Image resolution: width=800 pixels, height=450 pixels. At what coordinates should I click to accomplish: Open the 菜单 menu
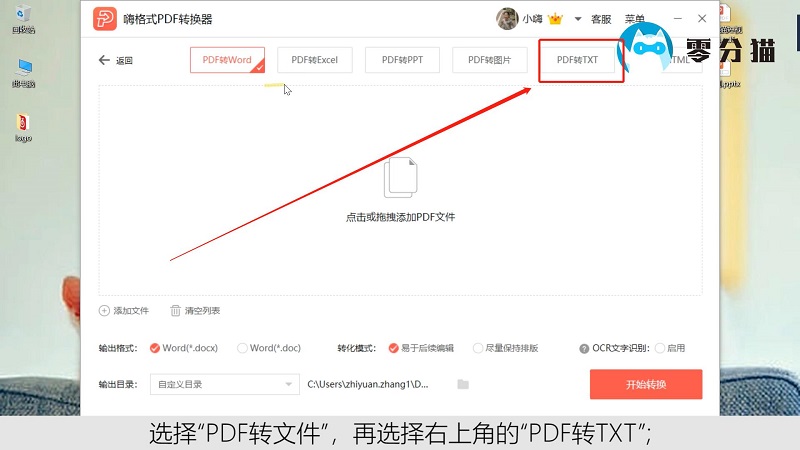pos(634,19)
